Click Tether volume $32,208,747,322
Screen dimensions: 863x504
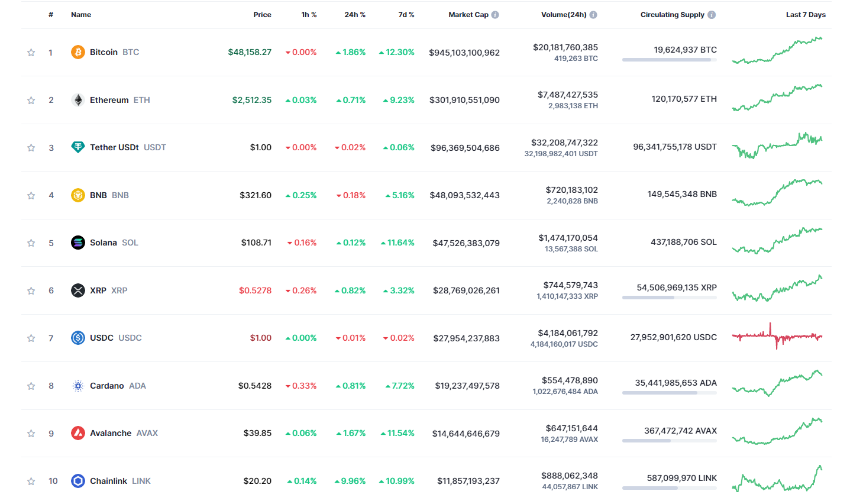(x=564, y=143)
